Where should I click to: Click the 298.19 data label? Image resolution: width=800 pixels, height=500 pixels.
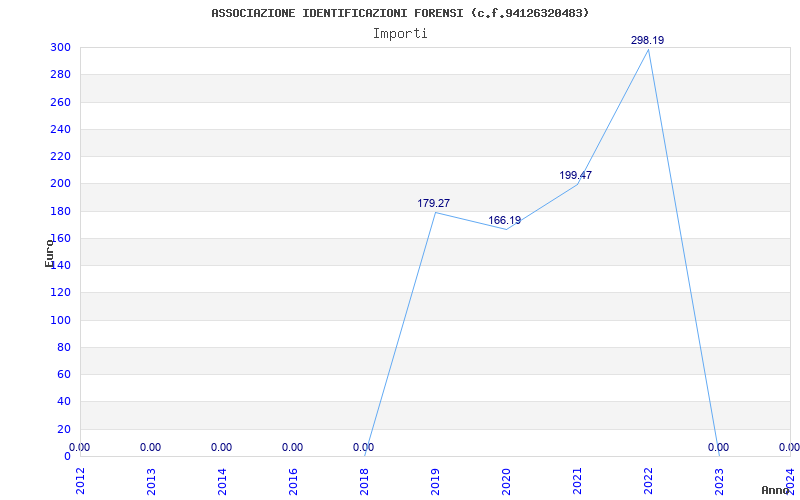(x=647, y=40)
